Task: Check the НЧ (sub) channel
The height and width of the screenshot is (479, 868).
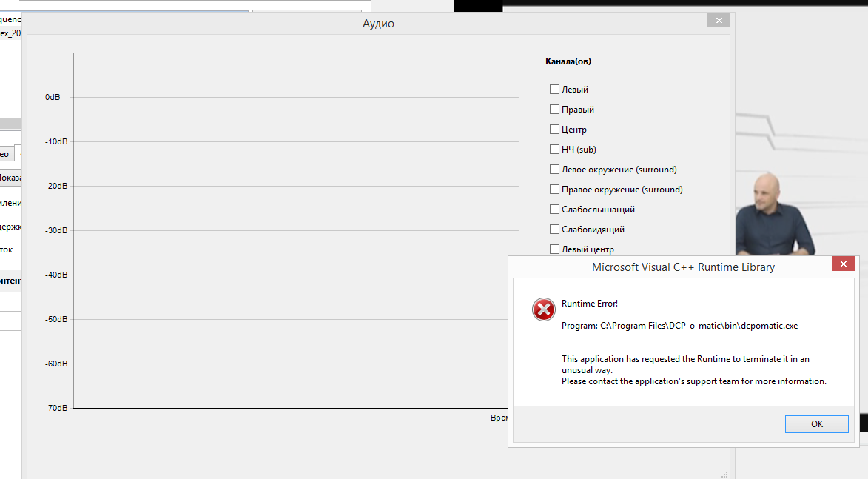Action: point(554,150)
